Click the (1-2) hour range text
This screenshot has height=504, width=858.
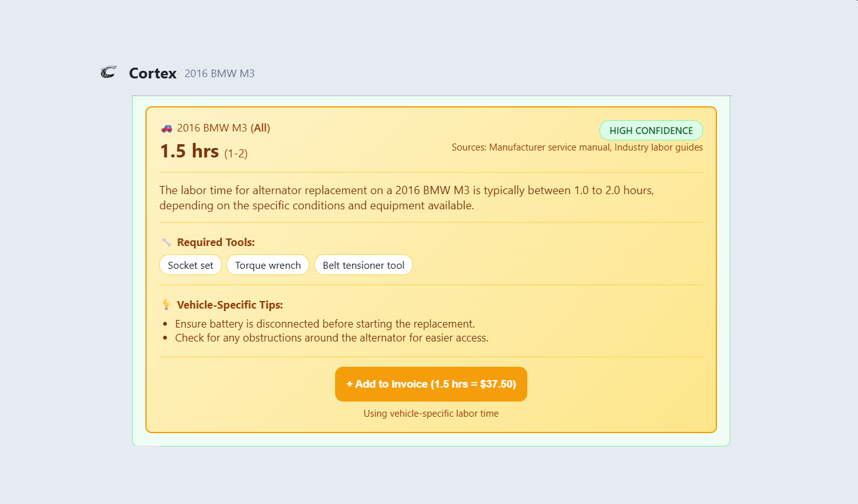[236, 154]
